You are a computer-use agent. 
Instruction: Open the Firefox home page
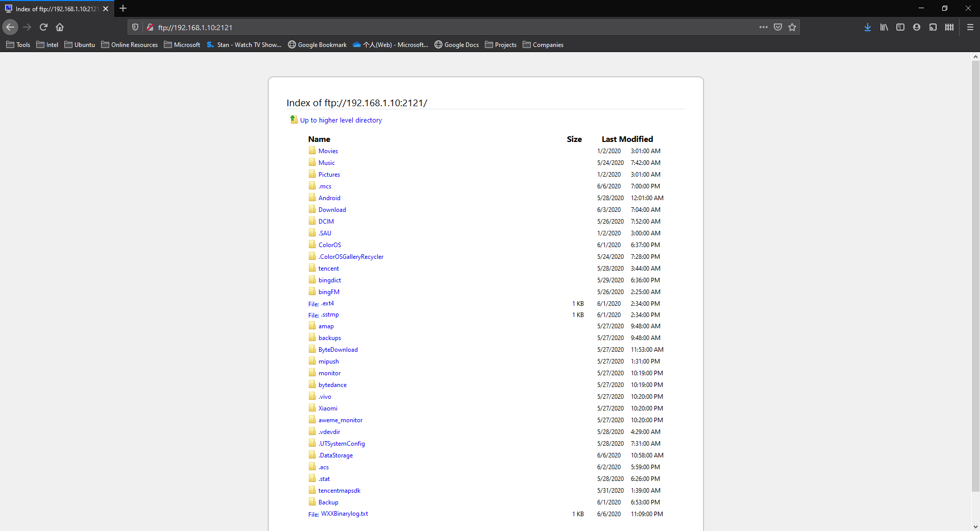point(60,27)
